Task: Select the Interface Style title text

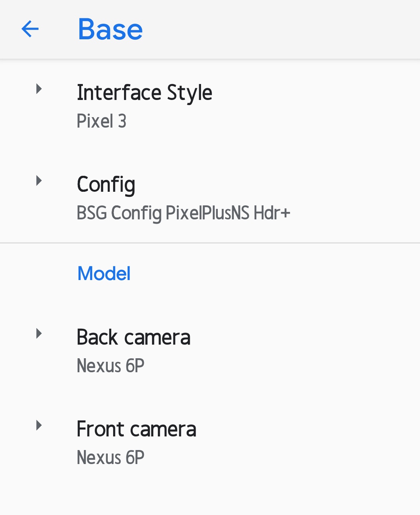Action: (144, 93)
